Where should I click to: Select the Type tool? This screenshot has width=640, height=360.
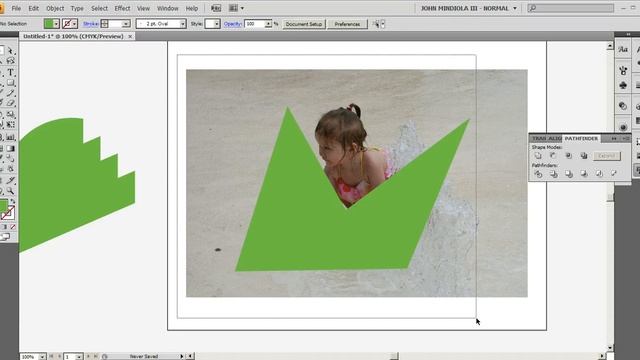click(x=11, y=72)
